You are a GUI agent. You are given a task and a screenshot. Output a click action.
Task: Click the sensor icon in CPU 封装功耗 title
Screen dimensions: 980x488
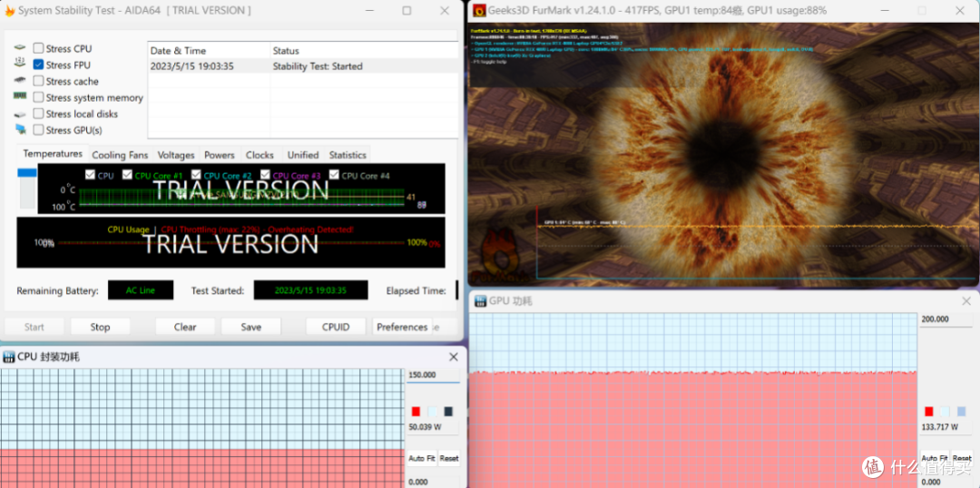pos(9,356)
